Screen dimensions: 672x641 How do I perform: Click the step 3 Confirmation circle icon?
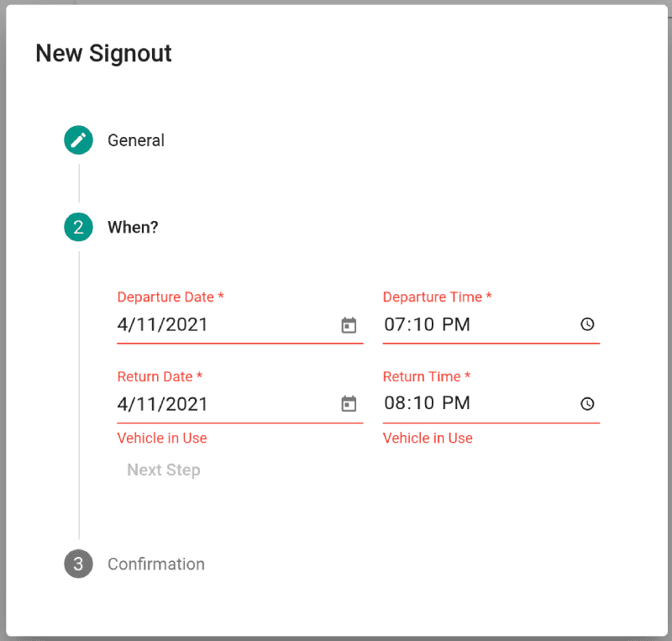click(x=78, y=564)
